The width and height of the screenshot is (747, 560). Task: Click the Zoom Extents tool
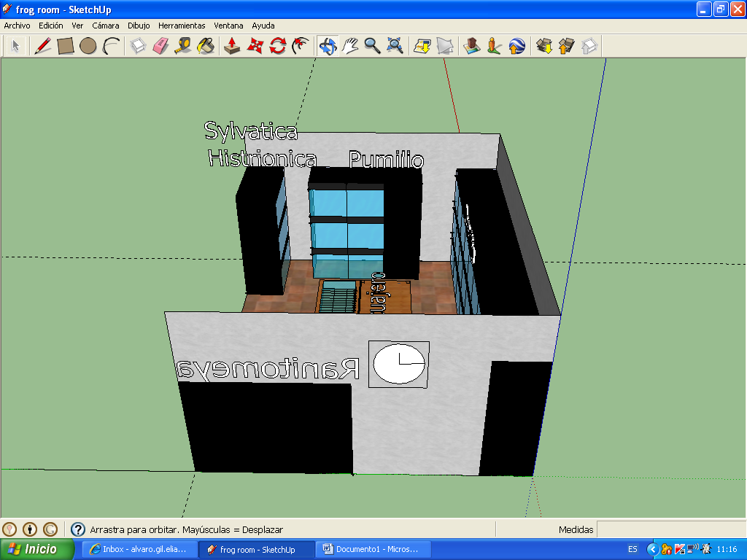[395, 46]
